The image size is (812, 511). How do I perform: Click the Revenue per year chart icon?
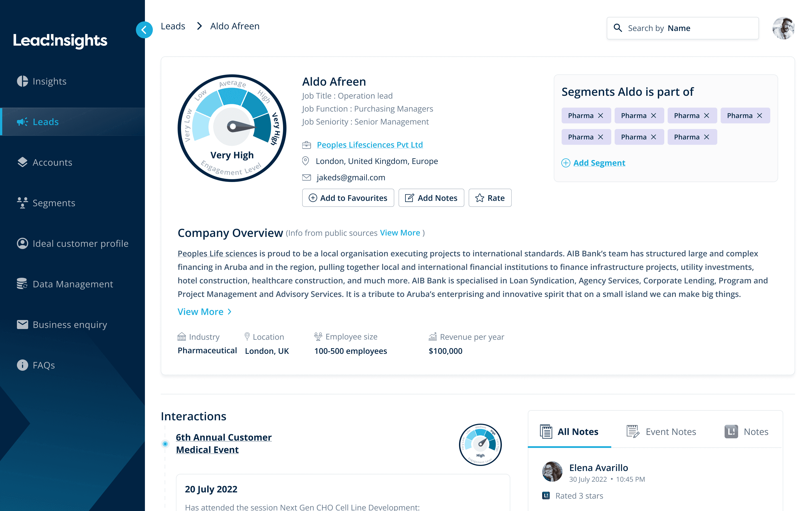point(433,337)
